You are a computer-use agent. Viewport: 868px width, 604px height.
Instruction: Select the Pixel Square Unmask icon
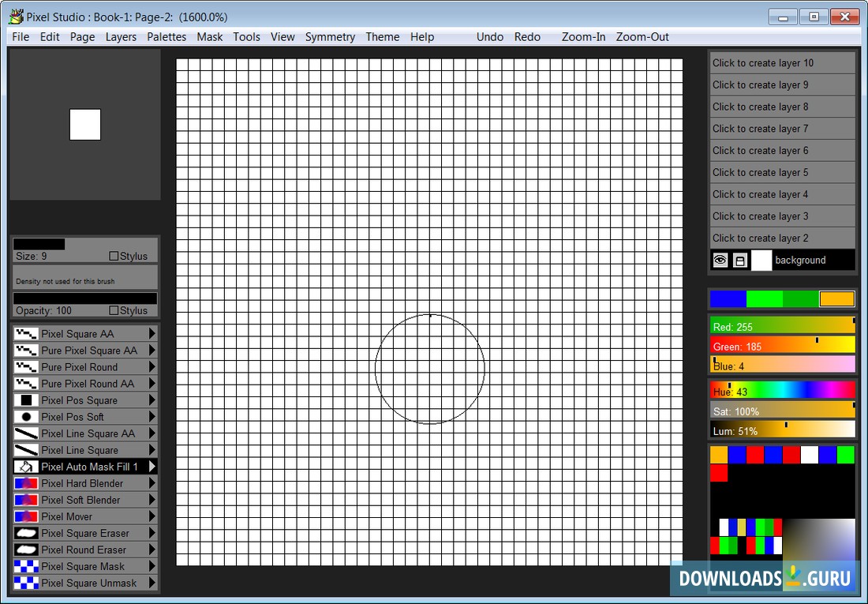point(26,583)
